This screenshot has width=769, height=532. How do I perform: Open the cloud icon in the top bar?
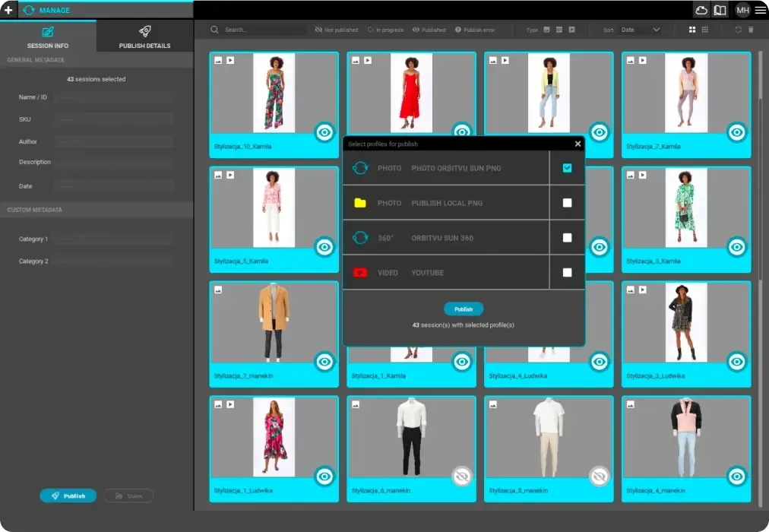coord(701,10)
